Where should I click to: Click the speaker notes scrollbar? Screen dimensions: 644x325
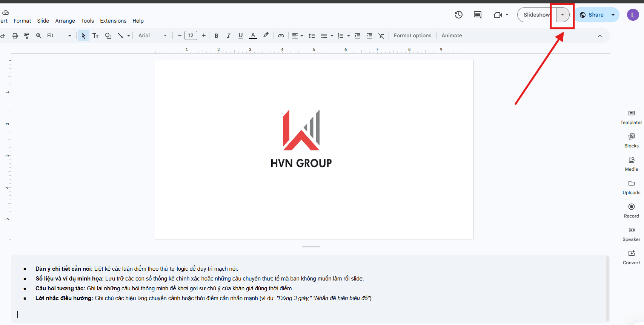607,288
